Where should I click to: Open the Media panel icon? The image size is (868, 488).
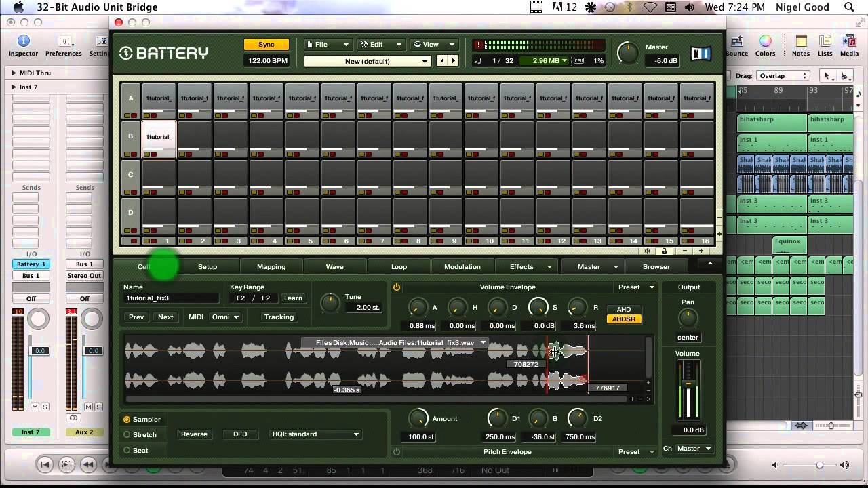click(x=849, y=41)
